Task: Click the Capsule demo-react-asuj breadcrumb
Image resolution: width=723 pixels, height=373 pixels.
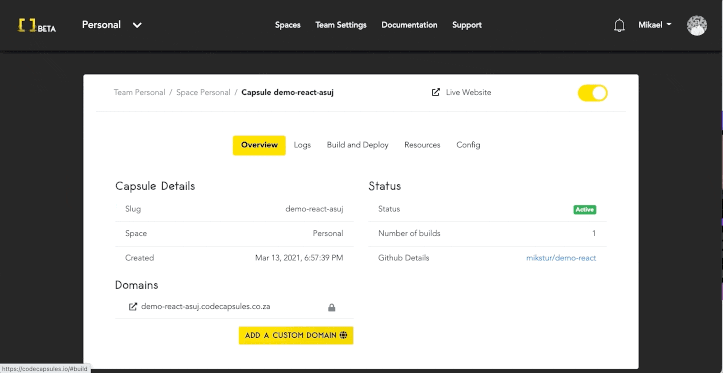Action: pyautogui.click(x=287, y=92)
